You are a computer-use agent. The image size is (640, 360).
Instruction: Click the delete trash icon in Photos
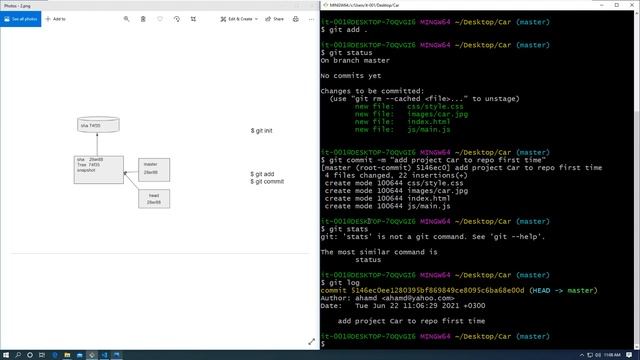coord(143,19)
